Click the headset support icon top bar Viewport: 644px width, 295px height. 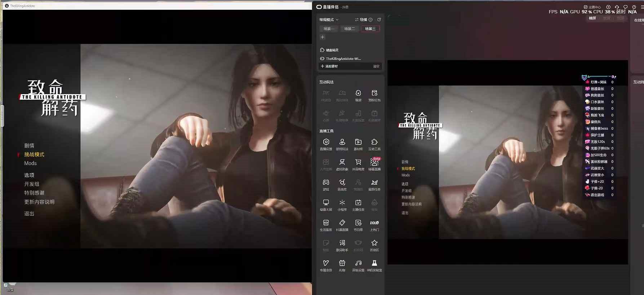617,7
